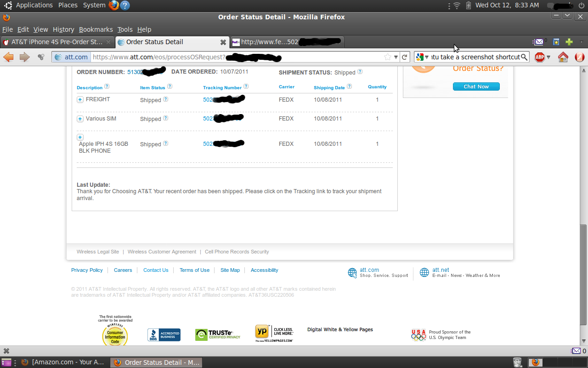Viewport: 588px width, 368px height.
Task: Click the URL address bar field
Action: point(237,57)
